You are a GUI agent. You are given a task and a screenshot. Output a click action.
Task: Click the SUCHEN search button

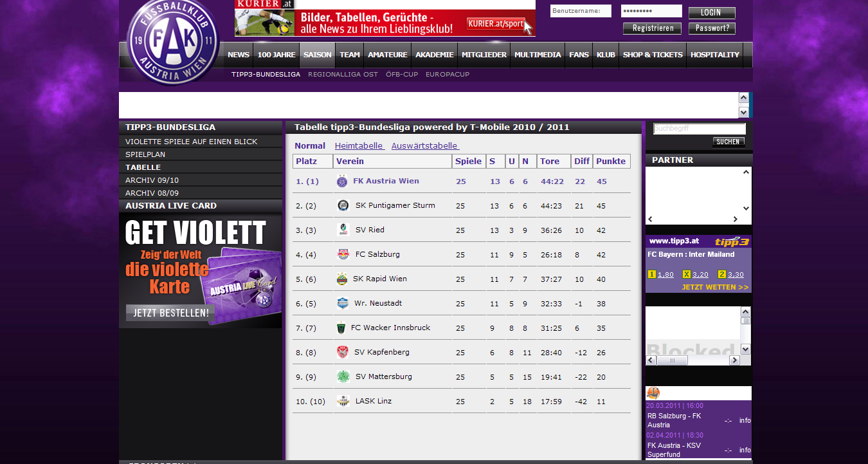coord(728,142)
